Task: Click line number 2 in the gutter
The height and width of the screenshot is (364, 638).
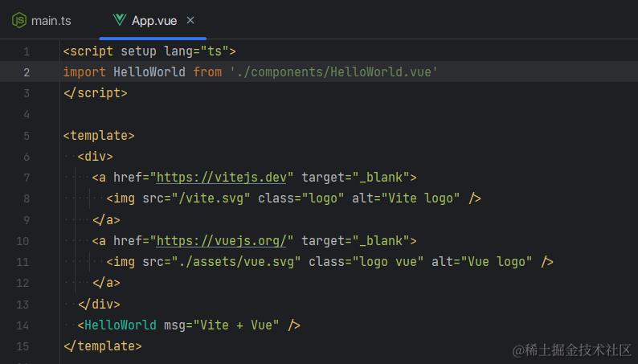Action: tap(27, 72)
